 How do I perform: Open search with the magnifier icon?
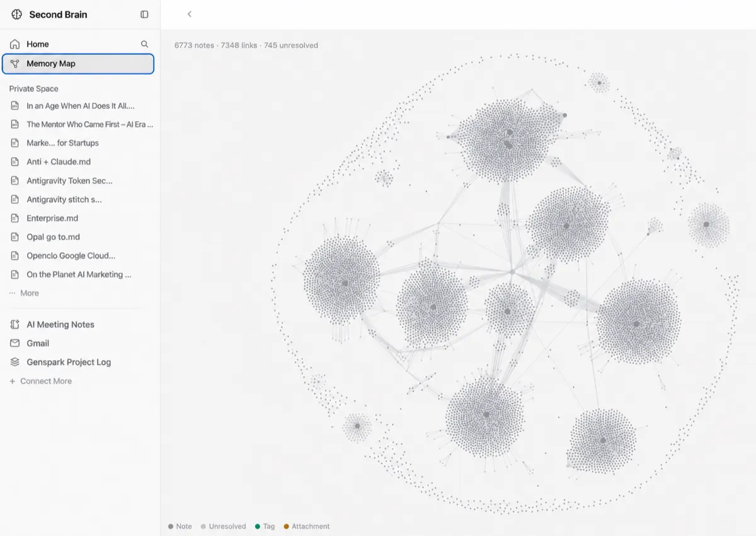click(x=144, y=44)
